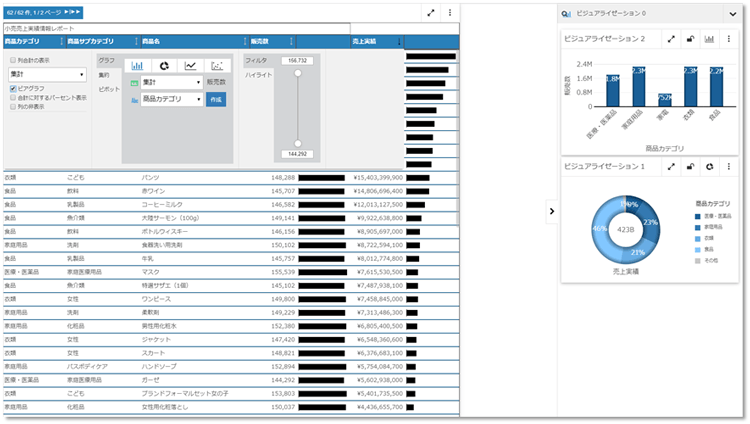Click the 作成 button

(216, 99)
